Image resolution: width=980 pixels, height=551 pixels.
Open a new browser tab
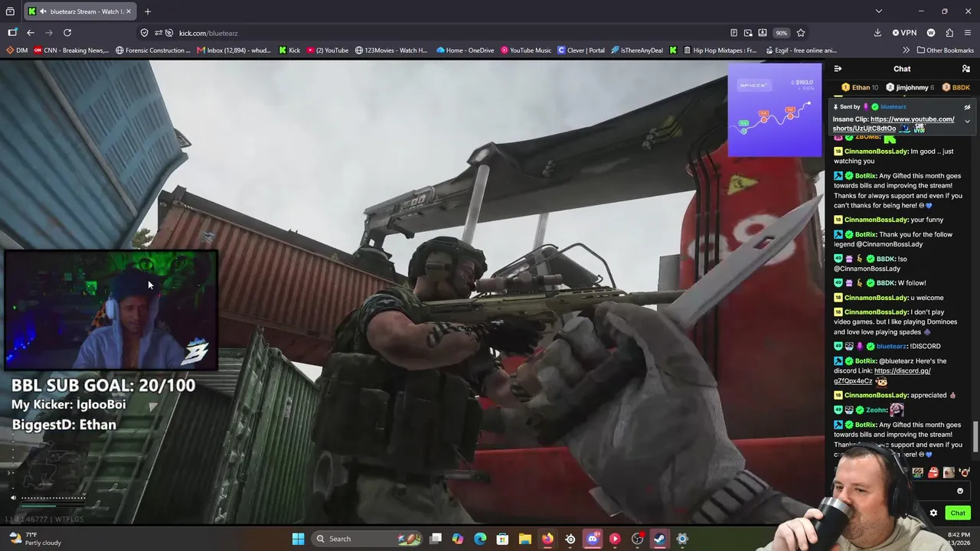148,11
